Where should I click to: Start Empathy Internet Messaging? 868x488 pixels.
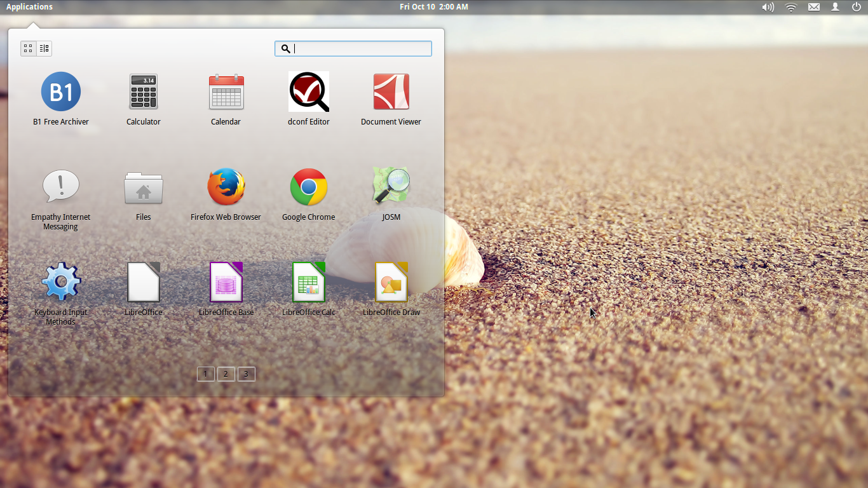61,186
